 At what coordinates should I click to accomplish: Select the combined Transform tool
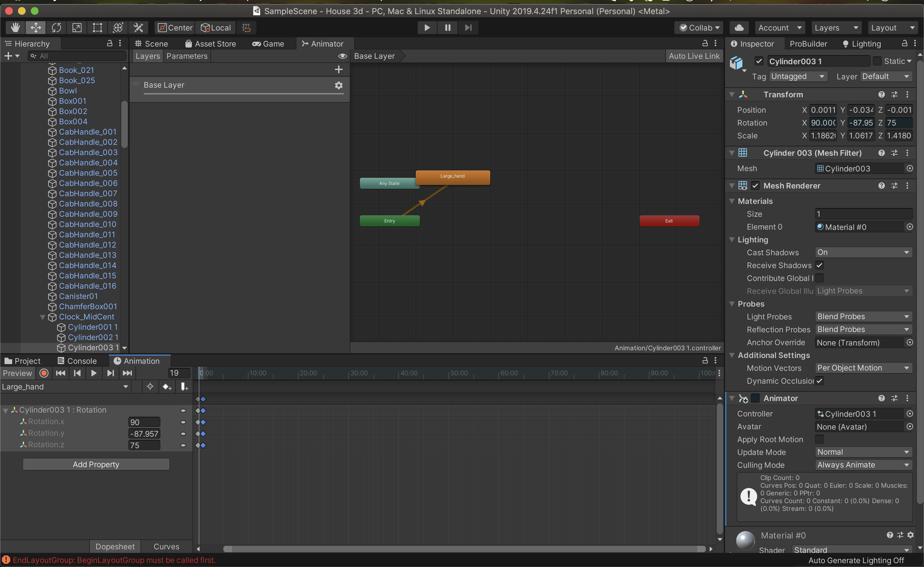pyautogui.click(x=118, y=27)
